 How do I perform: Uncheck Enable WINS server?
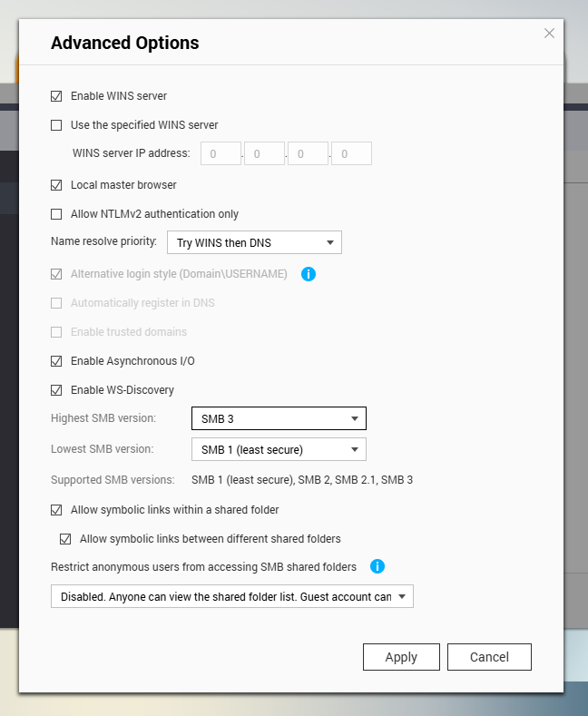click(57, 96)
